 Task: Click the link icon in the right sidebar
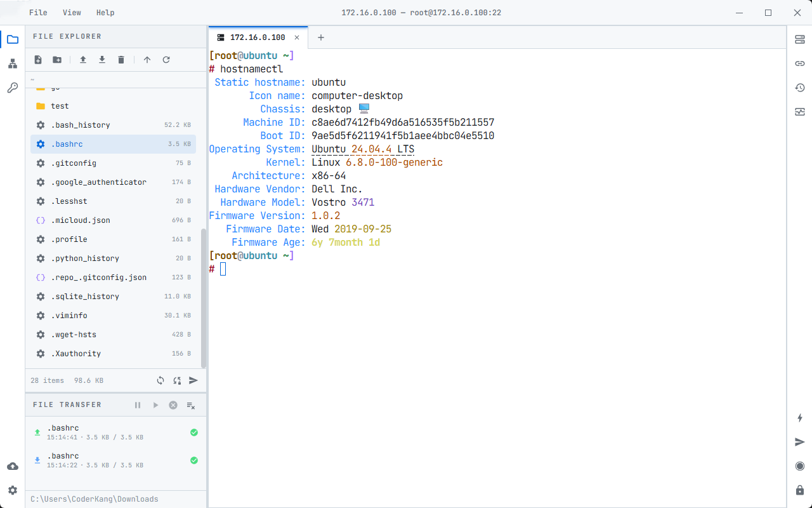click(x=800, y=63)
